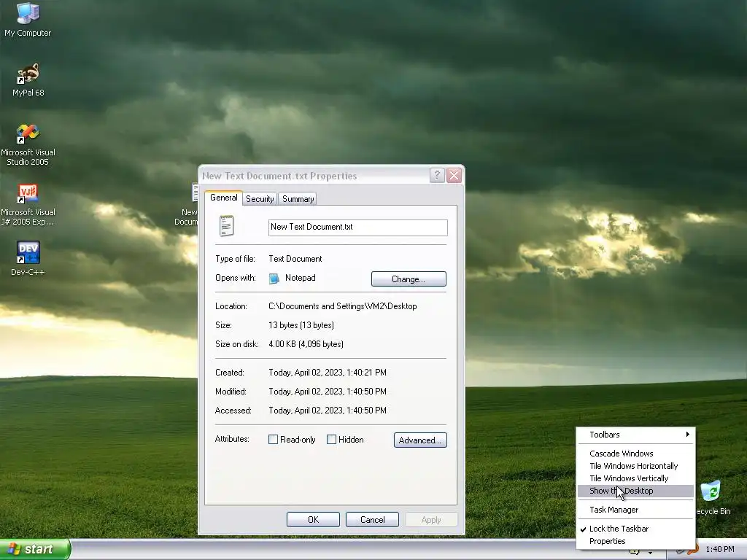Choose Show the Desktop
The height and width of the screenshot is (560, 747).
(635, 491)
